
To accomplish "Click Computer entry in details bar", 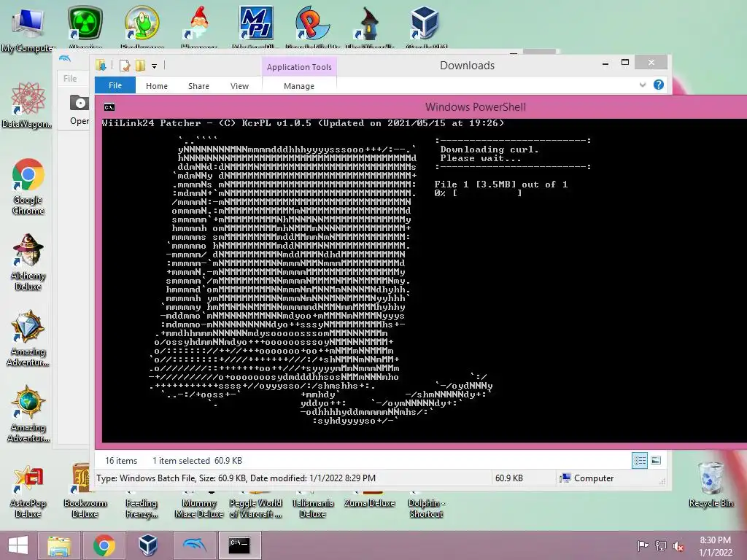I will [x=588, y=478].
